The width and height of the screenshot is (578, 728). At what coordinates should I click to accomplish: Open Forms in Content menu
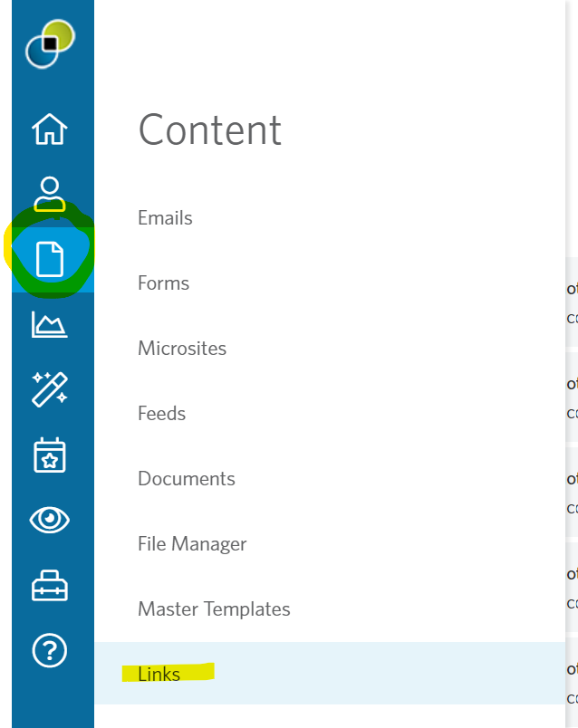[164, 283]
